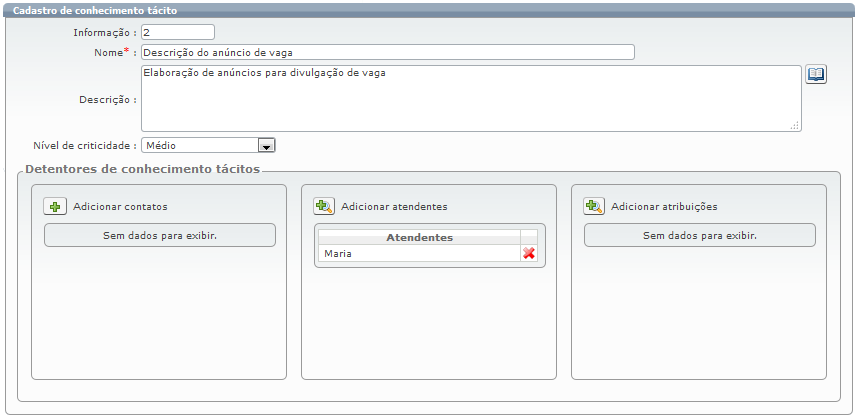The image size is (857, 419).
Task: Click inside the Descrição text area
Action: pyautogui.click(x=470, y=99)
